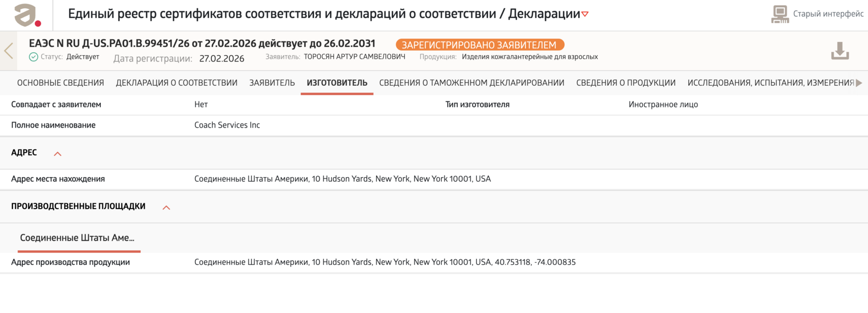Open Исследования, испытания, измерения tab
This screenshot has height=313, width=868.
click(x=771, y=83)
